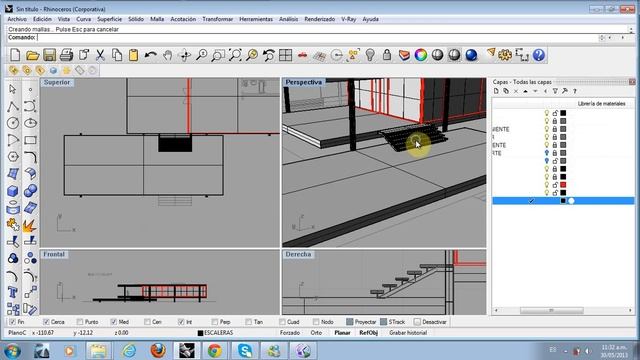
Task: Select the Fillet curve tool in sidebar
Action: click(30, 157)
